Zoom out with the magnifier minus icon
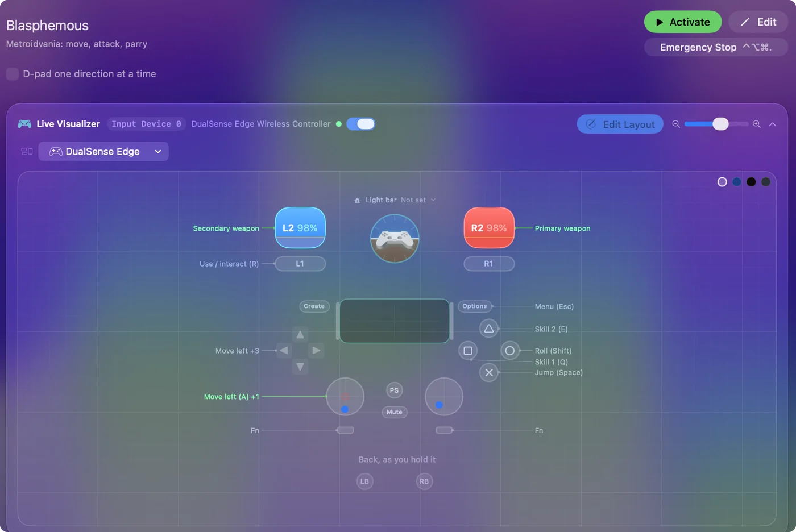Image resolution: width=796 pixels, height=532 pixels. coord(676,124)
